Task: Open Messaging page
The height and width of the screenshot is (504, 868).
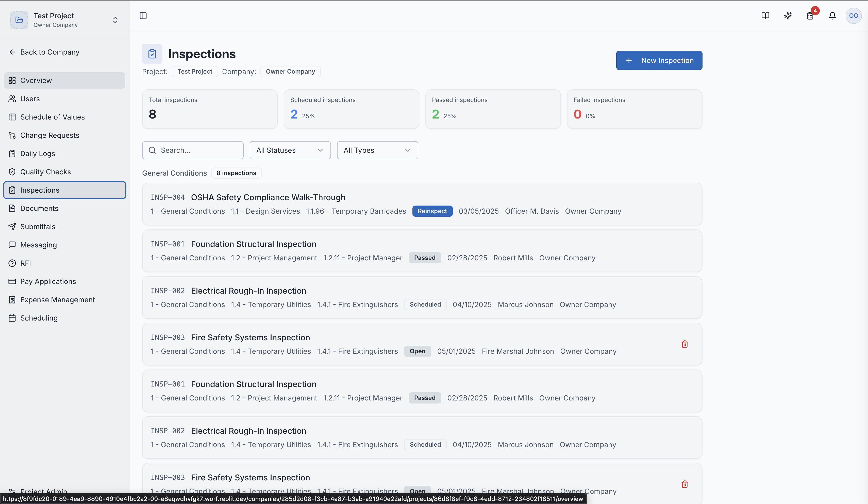Action: [65, 245]
